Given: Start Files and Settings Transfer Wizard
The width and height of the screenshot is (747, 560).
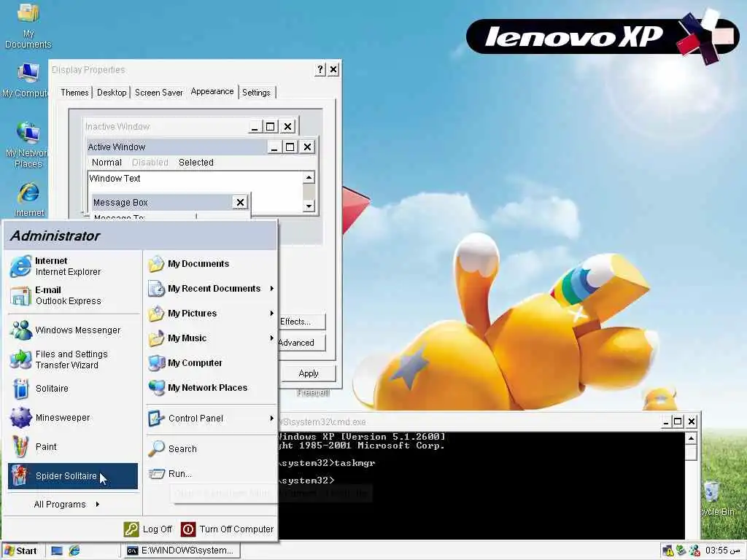Looking at the screenshot, I should (x=73, y=359).
